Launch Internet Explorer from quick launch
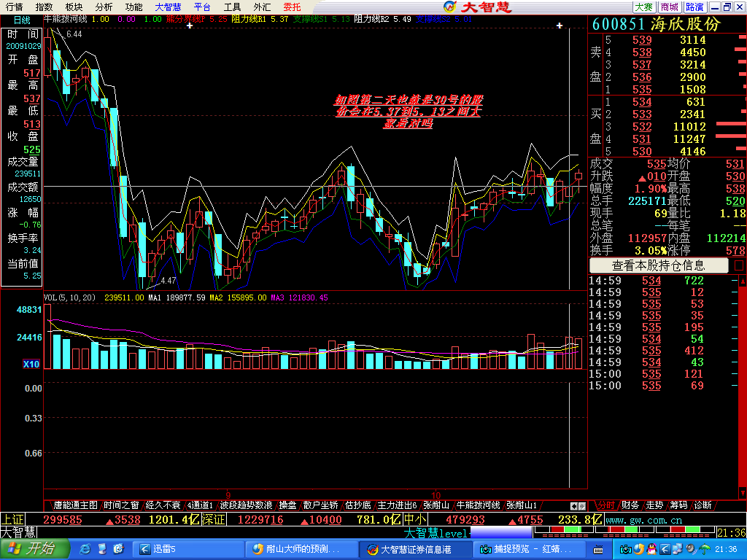The width and height of the screenshot is (747, 560). pyautogui.click(x=85, y=549)
